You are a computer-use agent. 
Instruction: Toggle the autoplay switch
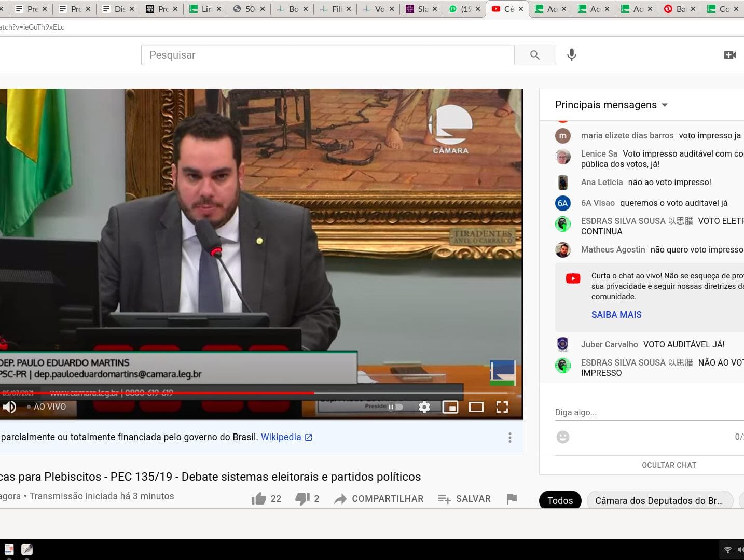click(x=395, y=407)
